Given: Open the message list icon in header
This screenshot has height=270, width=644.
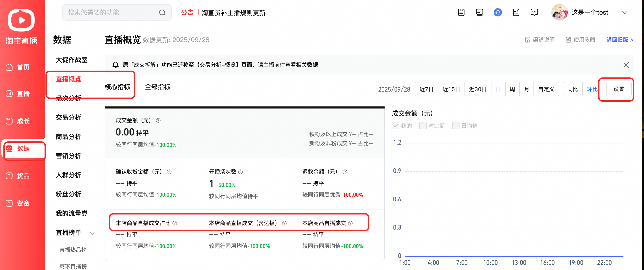Looking at the screenshot, I should click(x=480, y=12).
